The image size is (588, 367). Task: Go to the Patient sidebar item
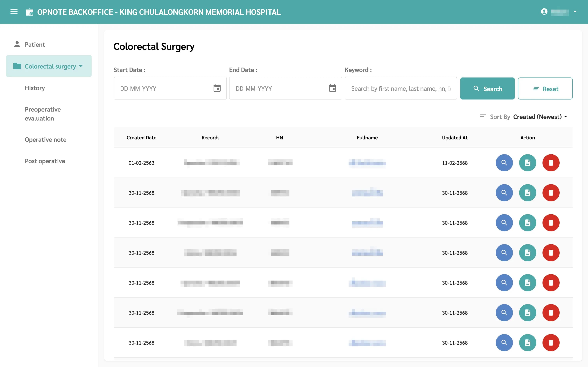[x=35, y=44]
